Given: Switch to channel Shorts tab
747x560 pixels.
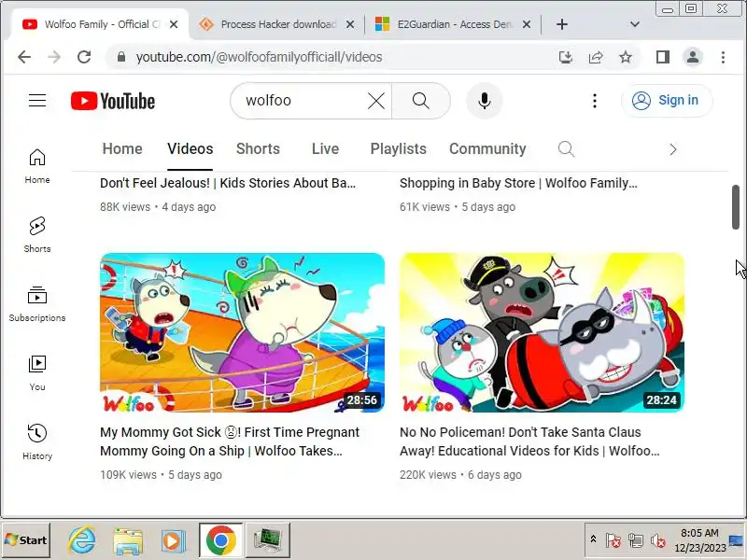Looking at the screenshot, I should (258, 149).
